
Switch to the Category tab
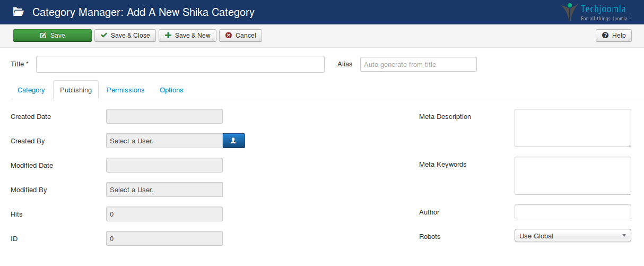click(31, 90)
